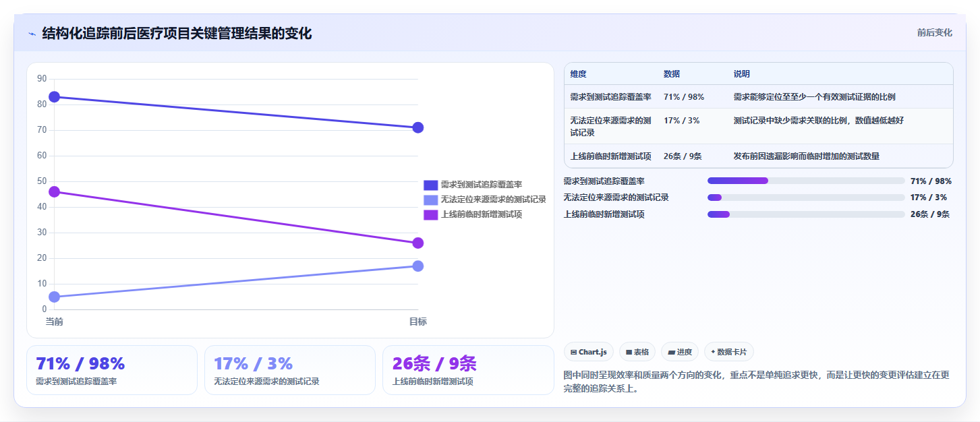The image size is (980, 422).
Task: Select the 26条 / 9条 data card
Action: coord(468,370)
